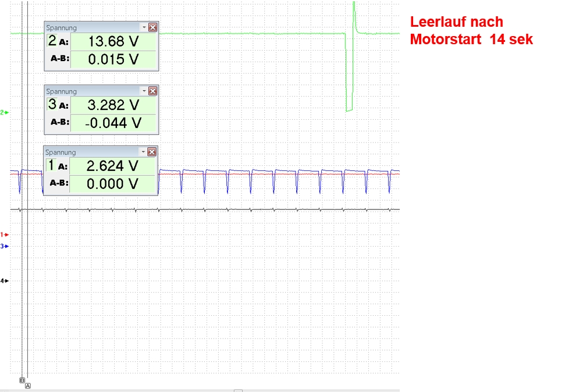Open dropdown arrow on channel 3 Spannung box
The width and height of the screenshot is (565, 392).
144,91
